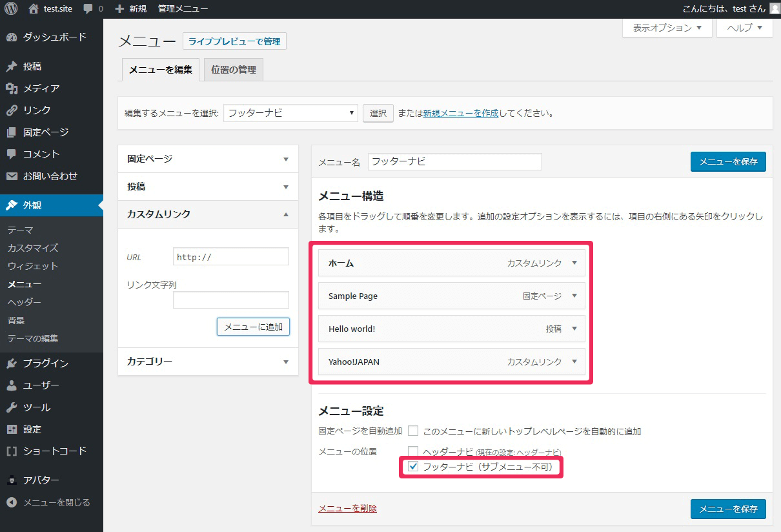781x532 pixels.
Task: Enable auto-add new top-level pages checkbox
Action: pos(413,431)
